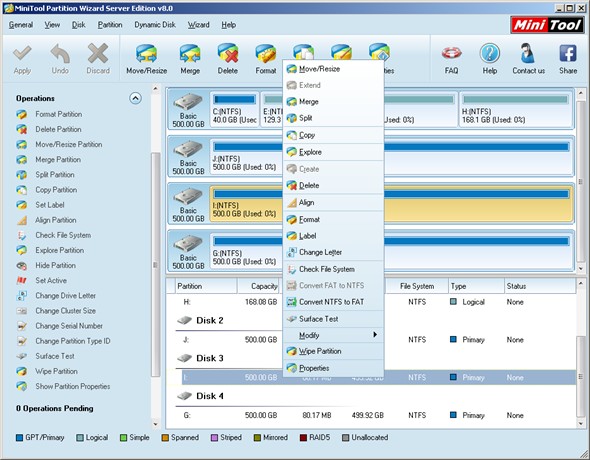The height and width of the screenshot is (460, 590).
Task: Click Change Drive Letter in Operations panel
Action: (65, 296)
